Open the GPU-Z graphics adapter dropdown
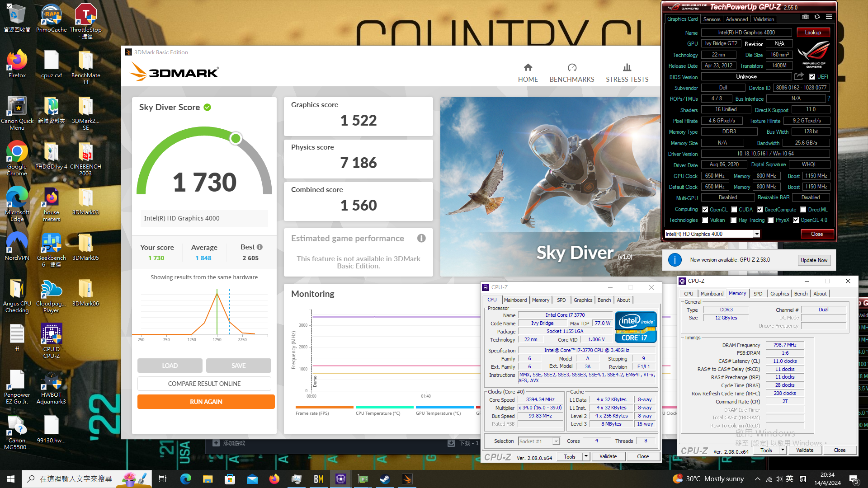This screenshot has width=868, height=488. pyautogui.click(x=757, y=234)
